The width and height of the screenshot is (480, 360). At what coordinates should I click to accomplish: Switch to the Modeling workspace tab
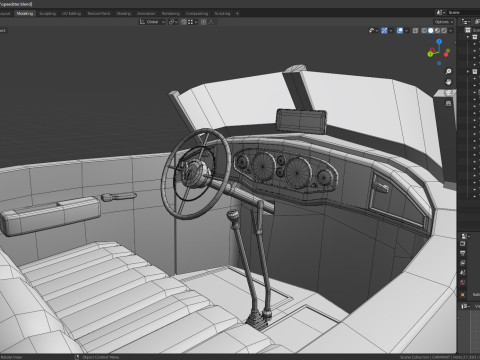(25, 13)
